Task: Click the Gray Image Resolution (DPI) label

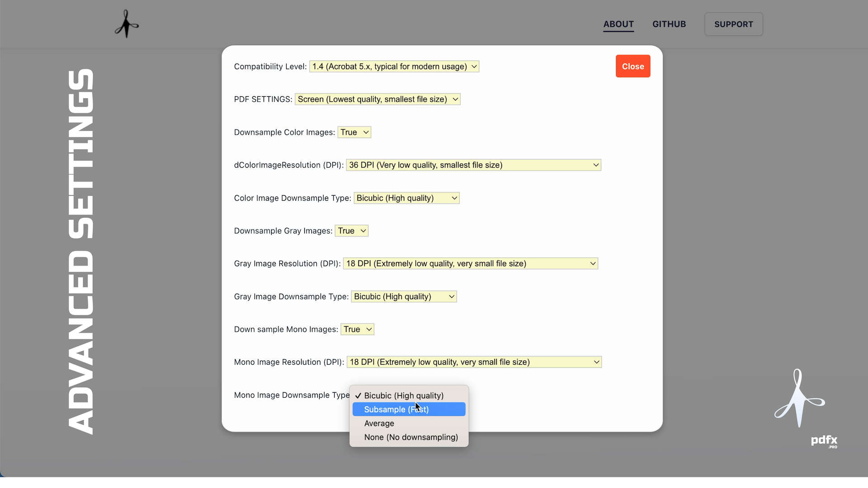Action: coord(288,263)
